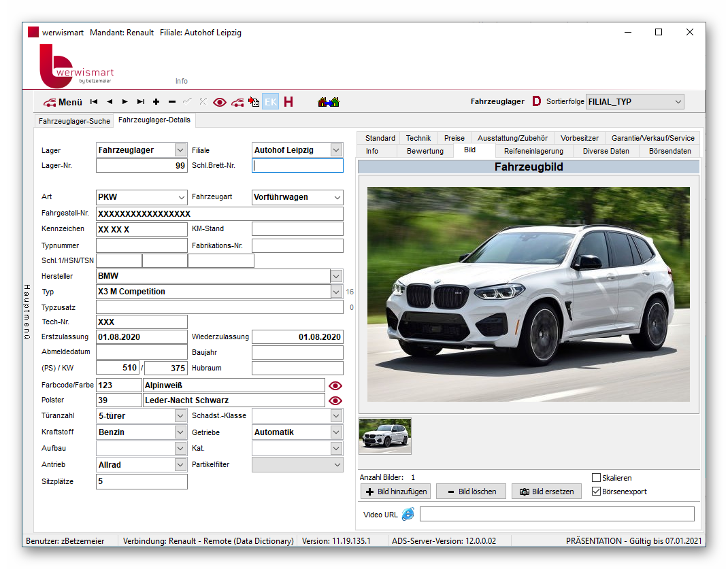728x569 pixels.
Task: Click the Sitzplätze field showing 5
Action: coord(142,481)
